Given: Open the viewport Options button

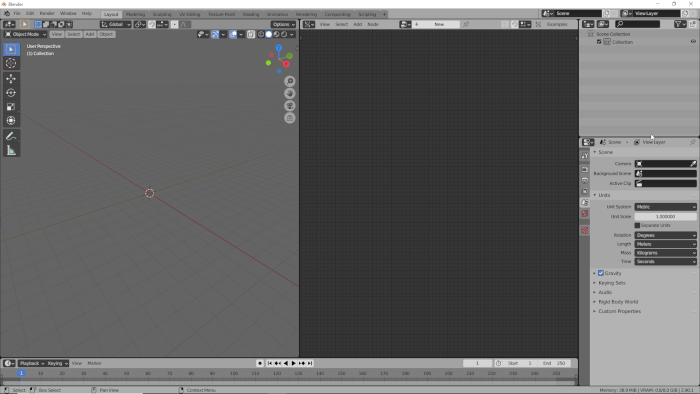Looking at the screenshot, I should pyautogui.click(x=283, y=24).
